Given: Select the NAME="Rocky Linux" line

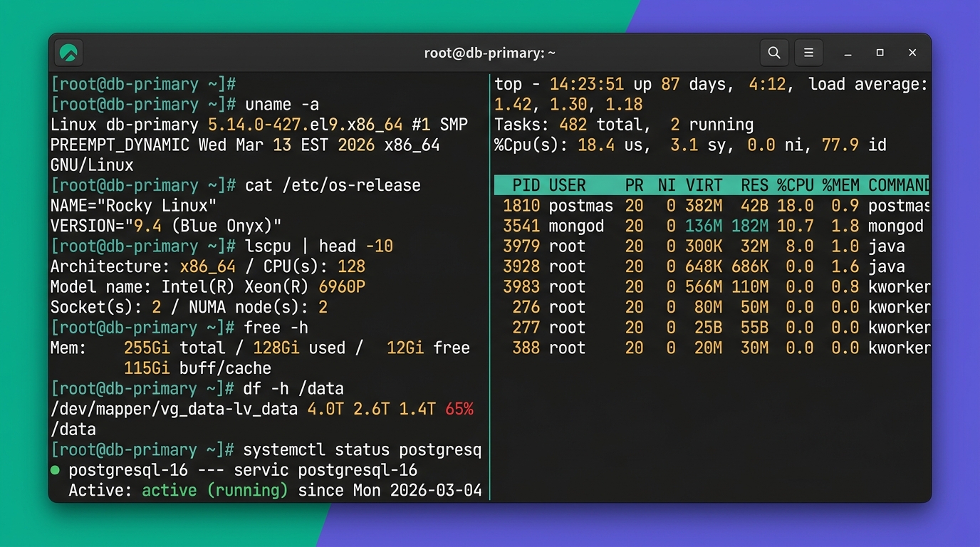Looking at the screenshot, I should pos(133,206).
